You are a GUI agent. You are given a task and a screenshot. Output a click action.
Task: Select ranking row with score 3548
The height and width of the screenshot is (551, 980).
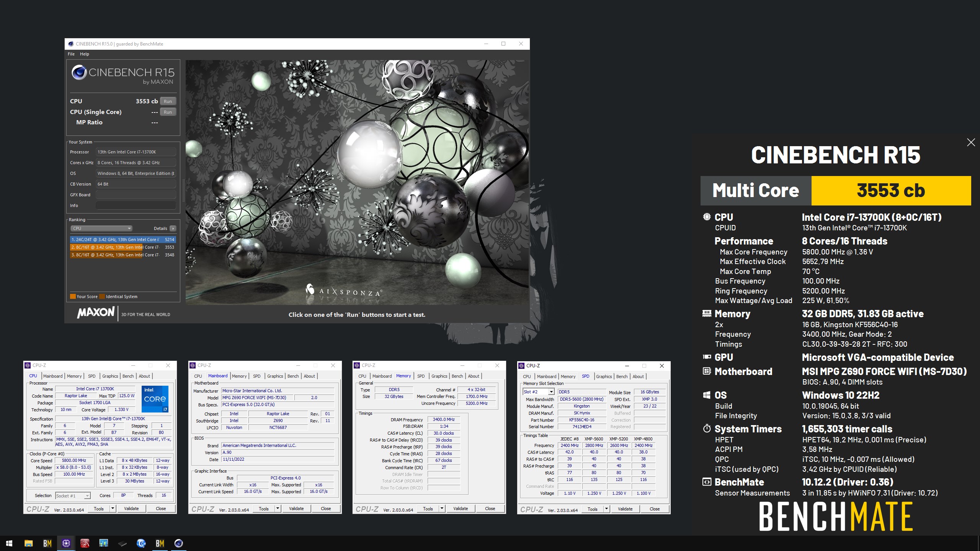point(123,255)
